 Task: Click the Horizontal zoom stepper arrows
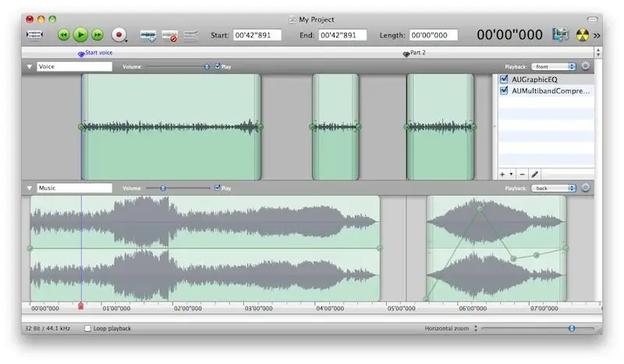476,329
